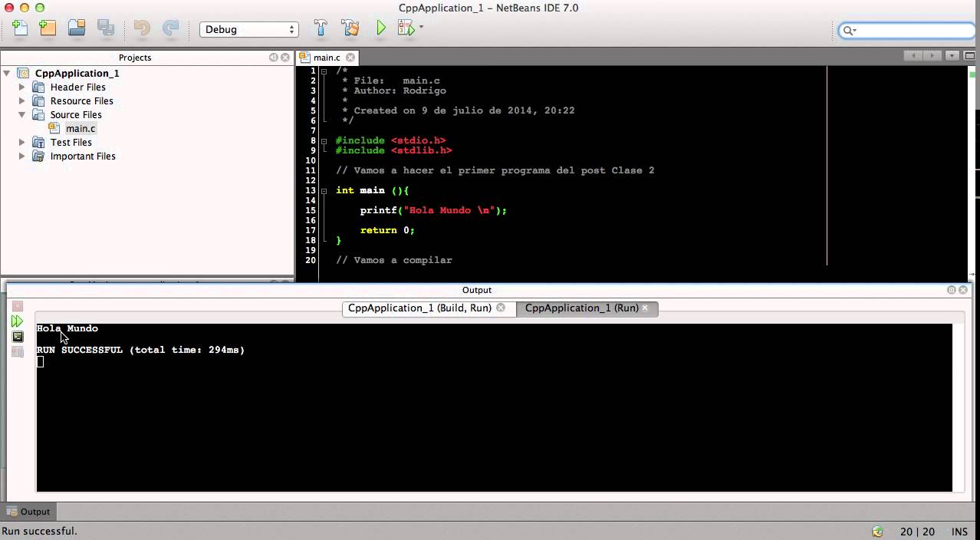The width and height of the screenshot is (980, 540).
Task: Click the New Project toolbar icon
Action: [x=48, y=28]
